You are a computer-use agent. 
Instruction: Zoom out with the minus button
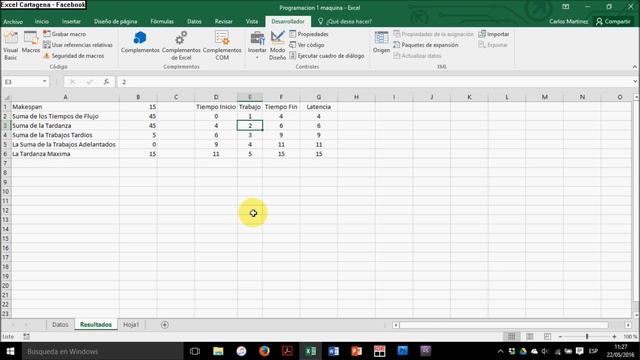coord(560,336)
